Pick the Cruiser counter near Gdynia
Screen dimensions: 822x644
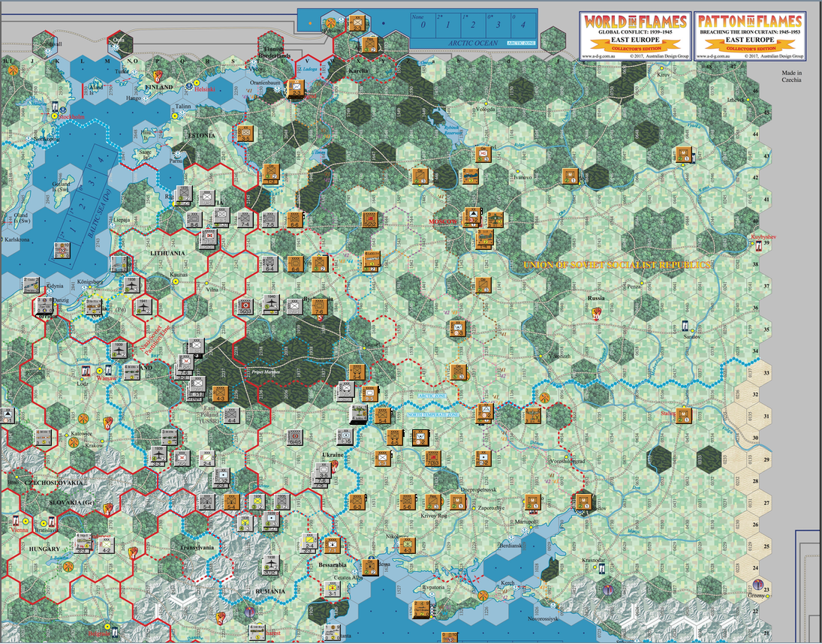tap(32, 285)
